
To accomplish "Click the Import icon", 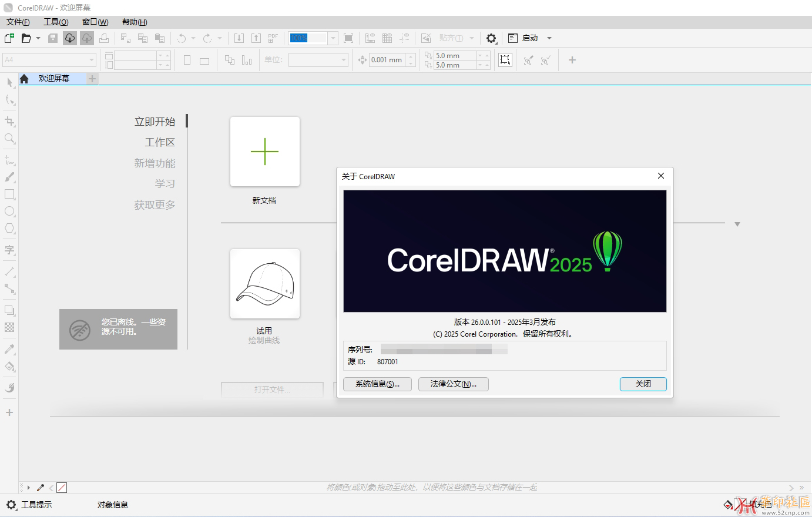I will point(239,38).
